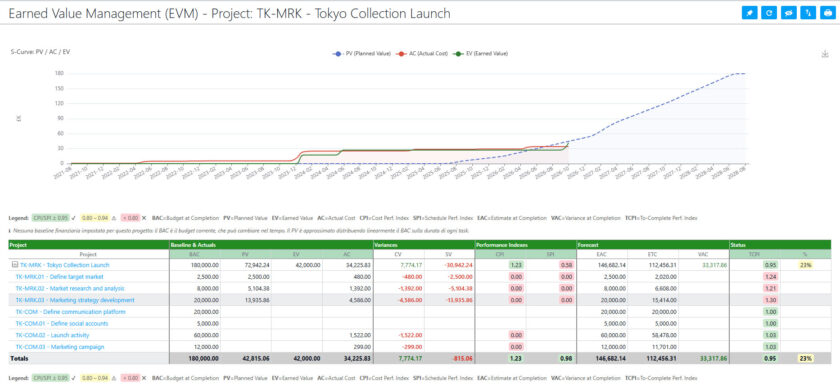Image resolution: width=840 pixels, height=384 pixels.
Task: Toggle the AC (Actual Cost) series in chart legend
Action: [423, 54]
